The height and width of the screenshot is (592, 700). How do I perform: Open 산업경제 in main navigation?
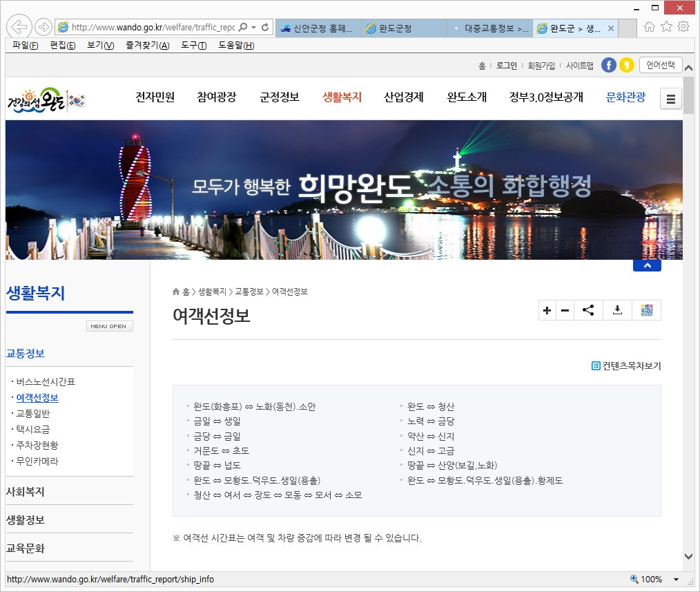404,97
